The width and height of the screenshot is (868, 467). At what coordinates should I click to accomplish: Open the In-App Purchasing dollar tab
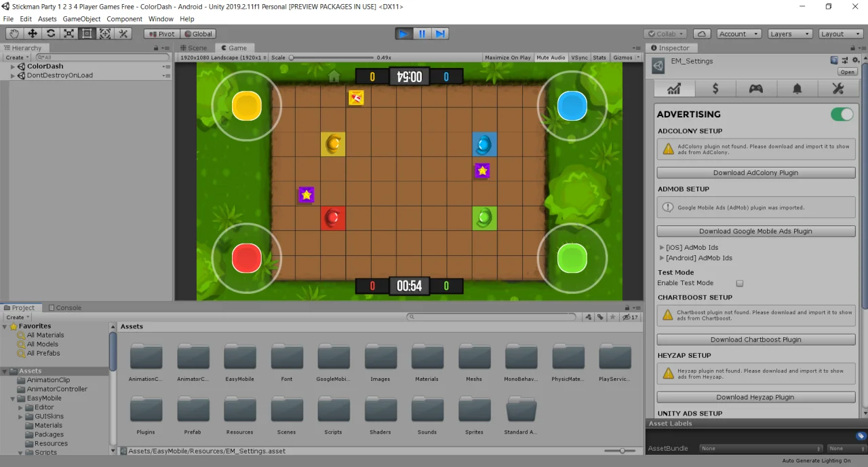click(x=715, y=89)
